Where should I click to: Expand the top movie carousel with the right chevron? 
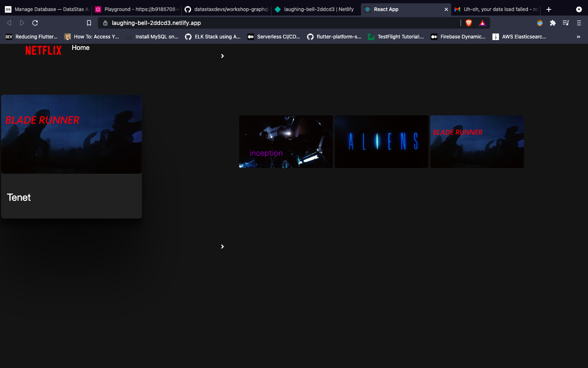[222, 56]
